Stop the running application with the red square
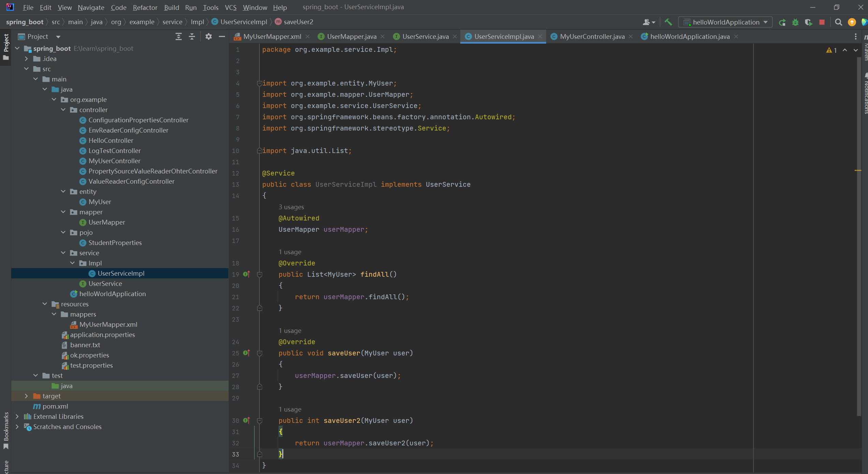 (x=822, y=22)
